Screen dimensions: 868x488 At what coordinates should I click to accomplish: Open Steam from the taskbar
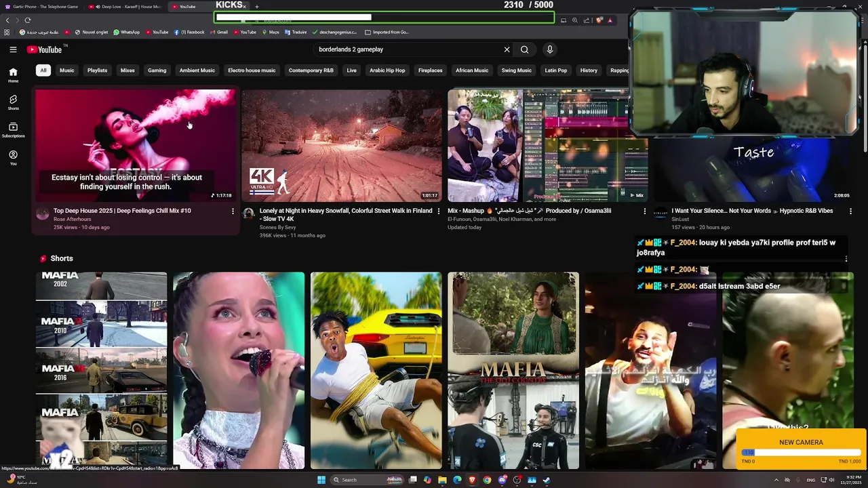point(547,480)
